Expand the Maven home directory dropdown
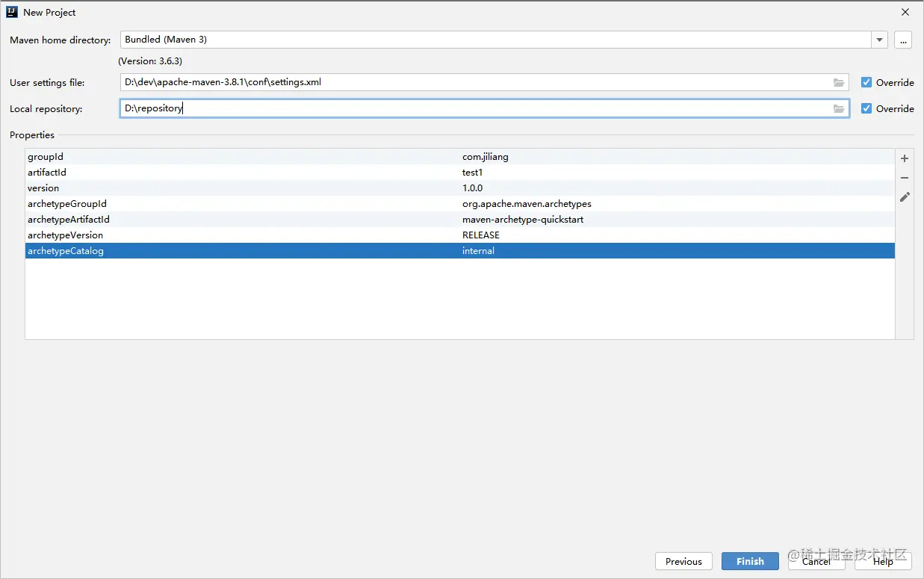 (x=879, y=40)
